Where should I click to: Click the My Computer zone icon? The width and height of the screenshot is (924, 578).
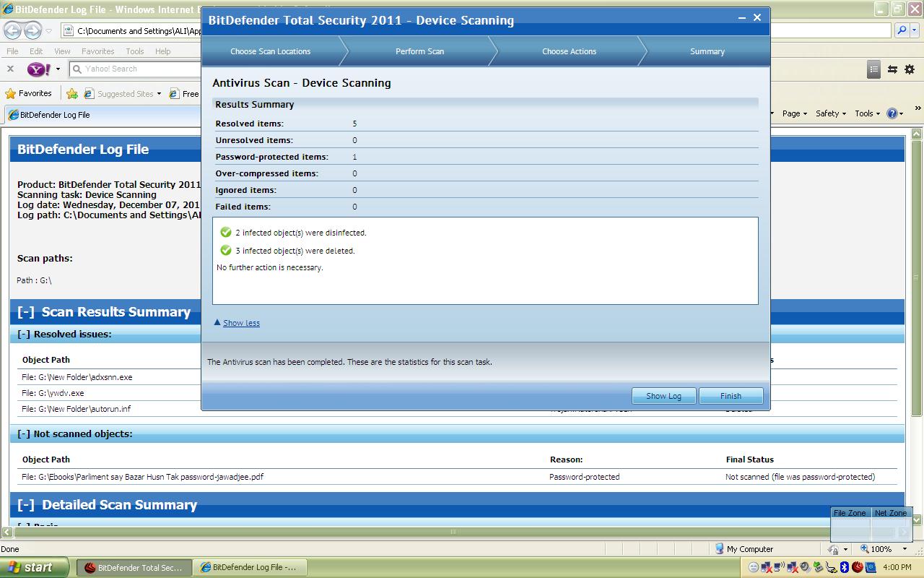coord(720,549)
